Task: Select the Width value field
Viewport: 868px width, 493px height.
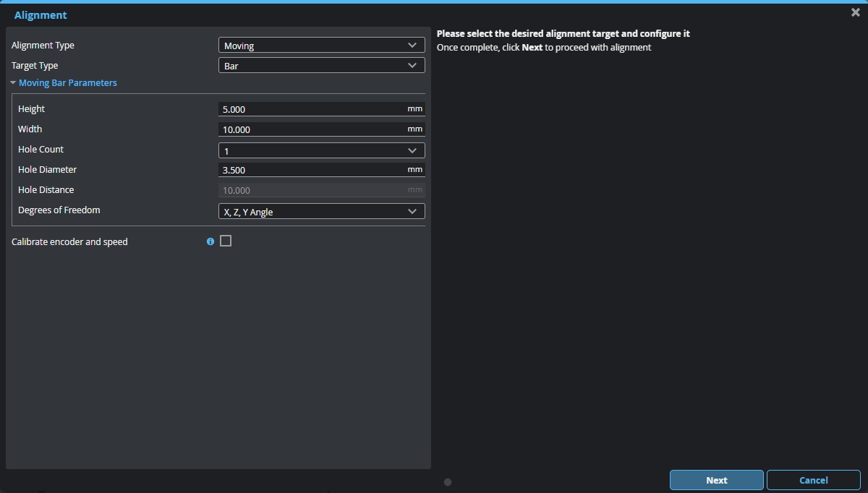Action: [x=311, y=129]
